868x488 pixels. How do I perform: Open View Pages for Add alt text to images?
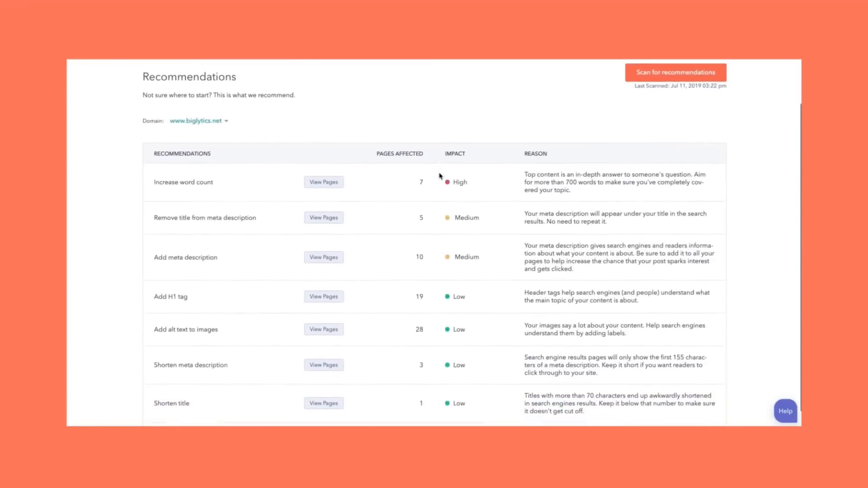coord(324,329)
